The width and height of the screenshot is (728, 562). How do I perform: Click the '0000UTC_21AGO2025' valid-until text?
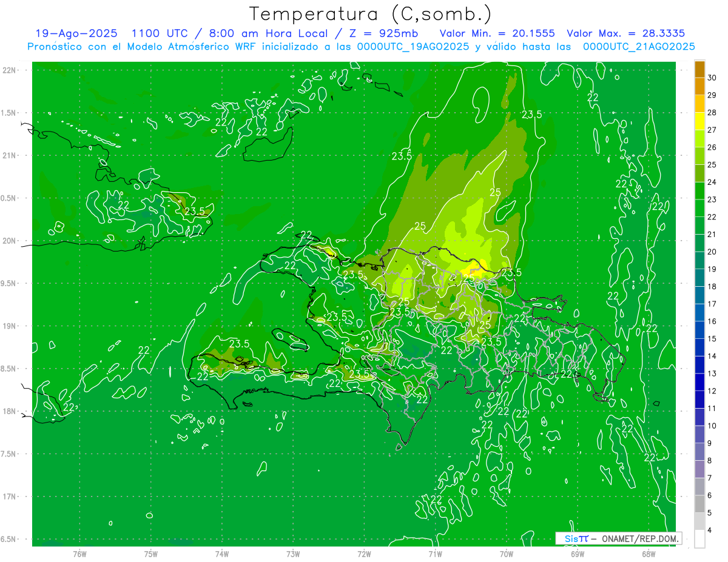point(639,47)
